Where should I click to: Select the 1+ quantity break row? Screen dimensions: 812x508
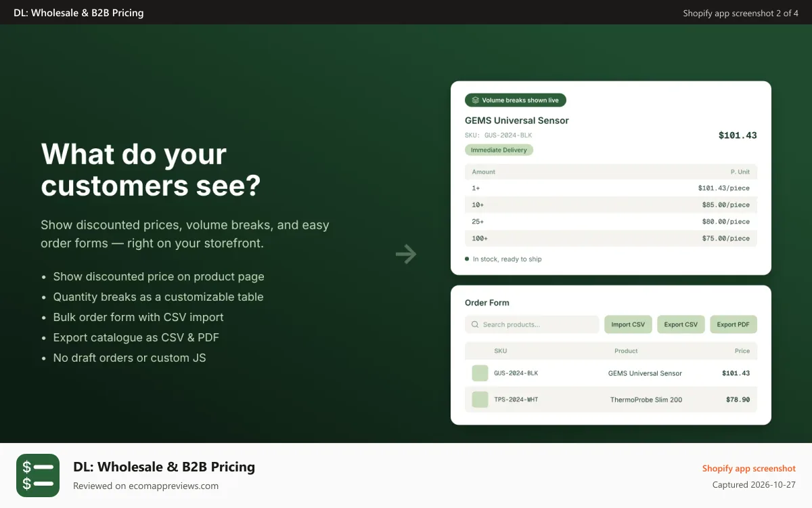[x=611, y=188]
